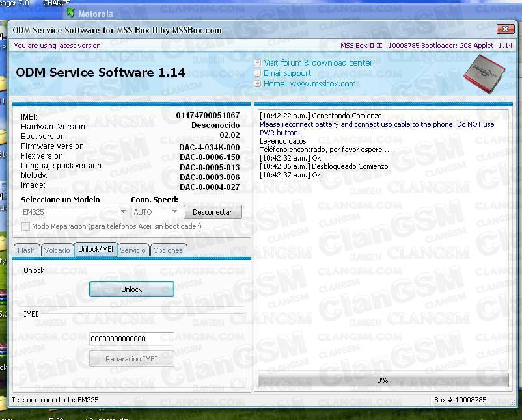The image size is (522, 420).
Task: Click Image value DAC-0-0004-027
Action: pyautogui.click(x=210, y=187)
